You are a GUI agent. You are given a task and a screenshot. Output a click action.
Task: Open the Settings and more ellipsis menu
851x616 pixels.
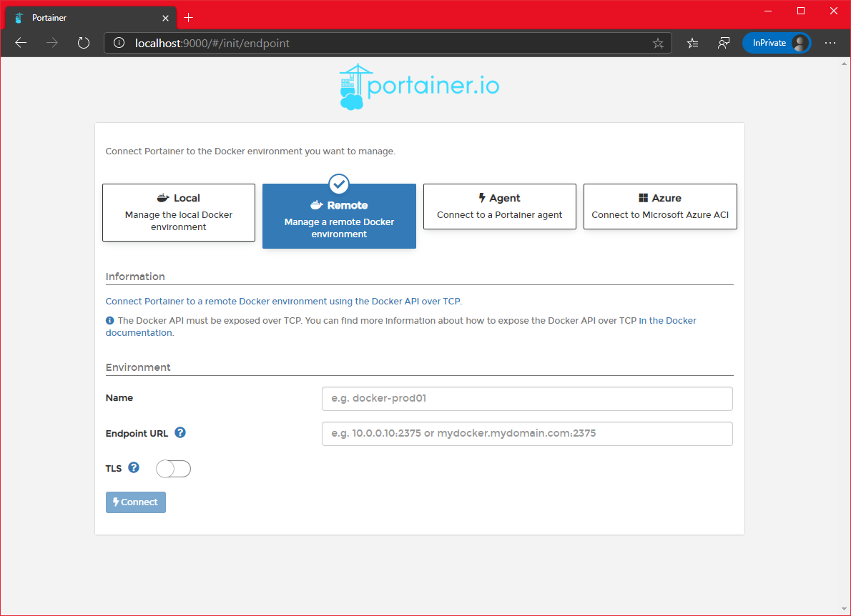click(830, 43)
